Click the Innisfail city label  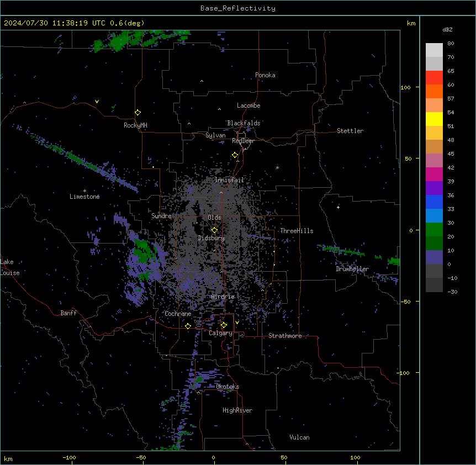(x=229, y=180)
